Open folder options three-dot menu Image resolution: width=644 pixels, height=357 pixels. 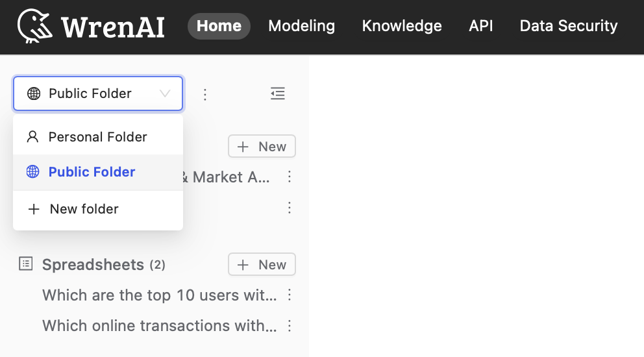coord(205,95)
